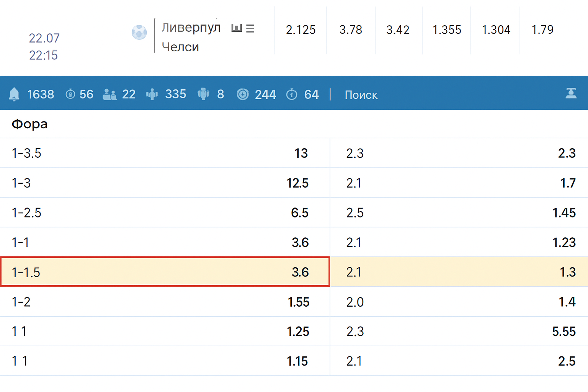Open the match timer icon showing 56
588x392 pixels.
70,94
